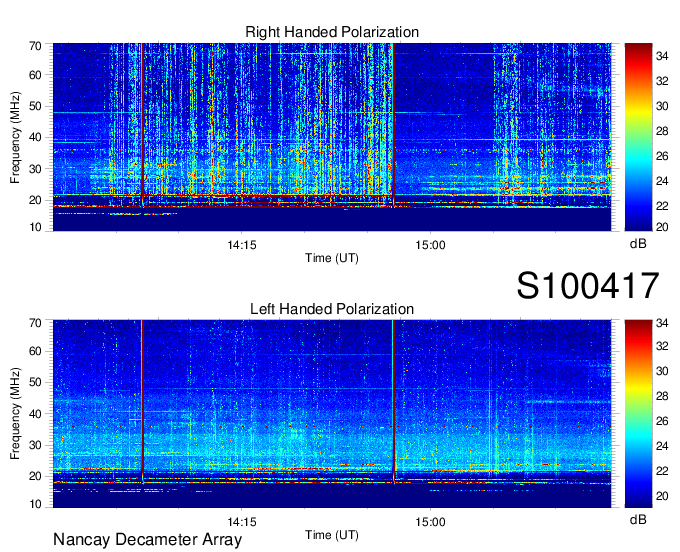Click the 20 frequency tick on Left Handed plot

coord(35,476)
